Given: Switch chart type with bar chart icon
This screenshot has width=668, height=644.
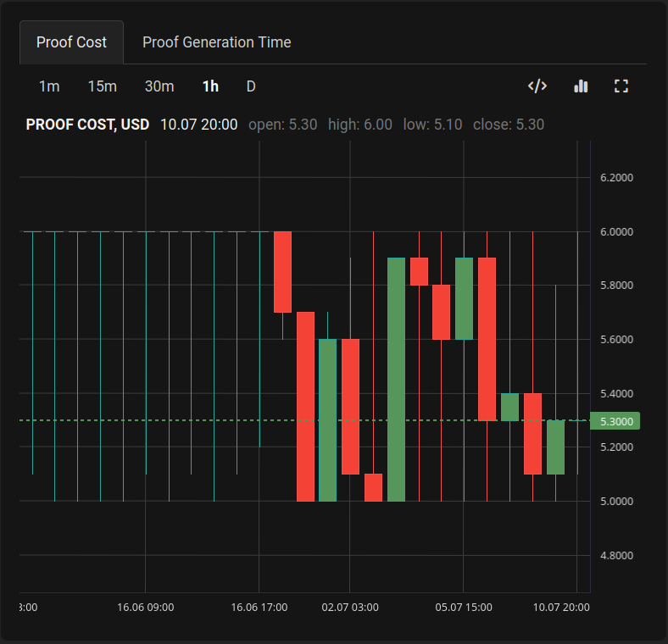Looking at the screenshot, I should click(x=581, y=86).
